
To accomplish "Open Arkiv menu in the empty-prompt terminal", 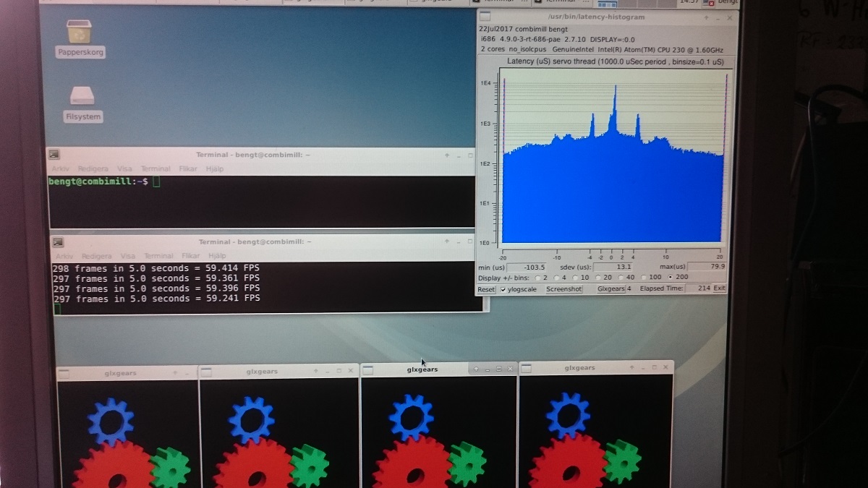I will [61, 169].
